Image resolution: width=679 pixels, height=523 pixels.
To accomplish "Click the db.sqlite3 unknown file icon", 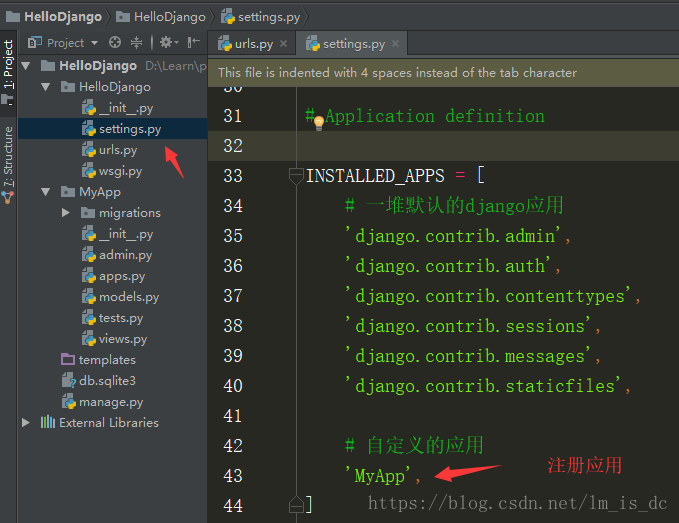I will coord(69,381).
